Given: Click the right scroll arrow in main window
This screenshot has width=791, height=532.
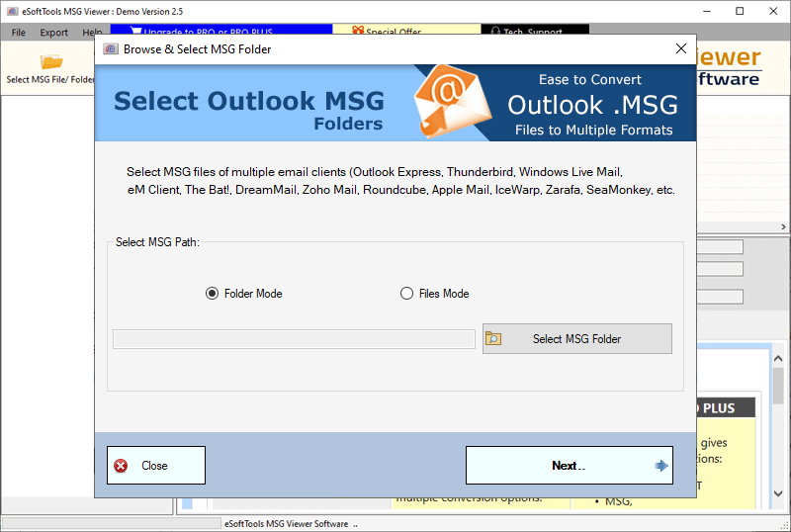Looking at the screenshot, I should click(783, 227).
